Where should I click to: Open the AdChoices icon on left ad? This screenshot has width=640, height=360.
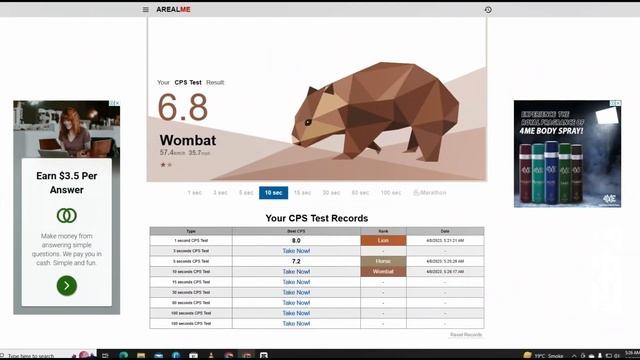pos(114,103)
